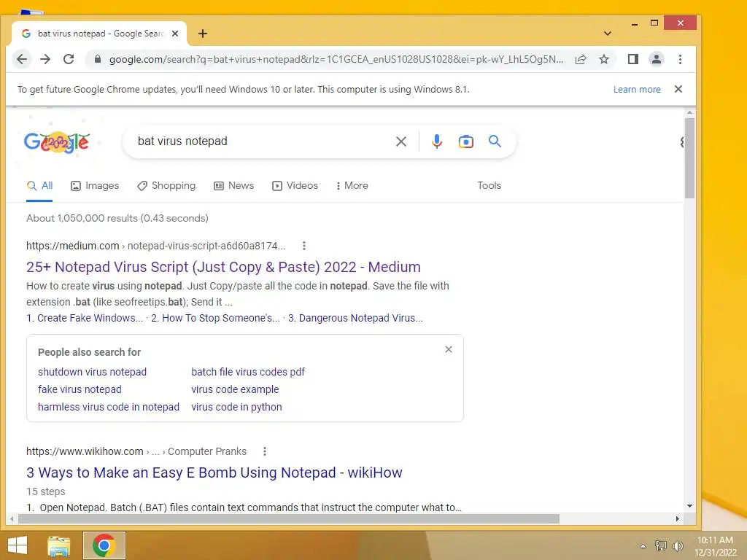Switch to Shopping results

coord(166,186)
